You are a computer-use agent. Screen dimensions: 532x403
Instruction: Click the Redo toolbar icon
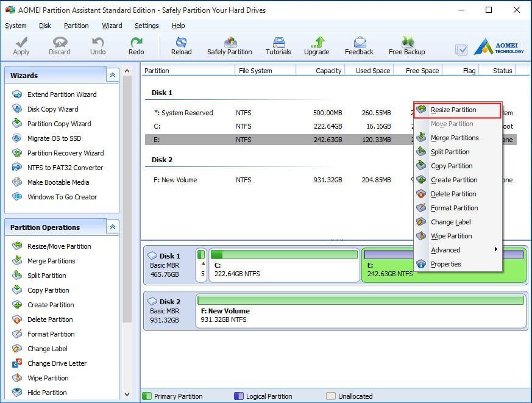coord(136,46)
